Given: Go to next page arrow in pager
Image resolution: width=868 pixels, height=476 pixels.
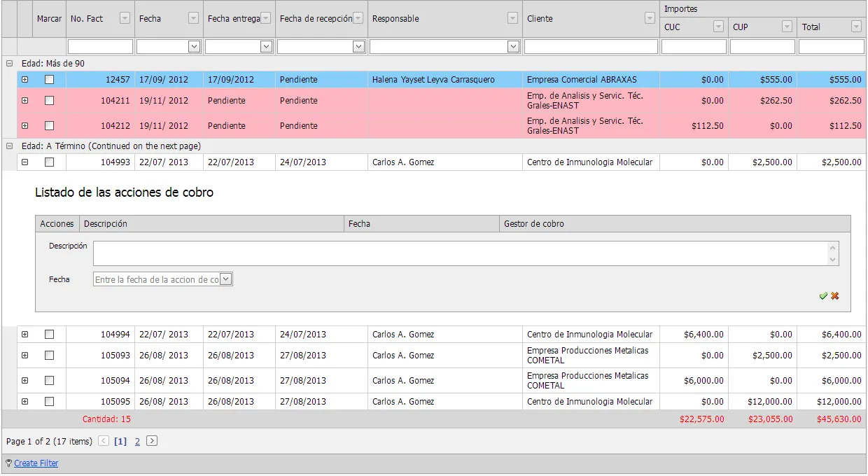Looking at the screenshot, I should point(152,441).
